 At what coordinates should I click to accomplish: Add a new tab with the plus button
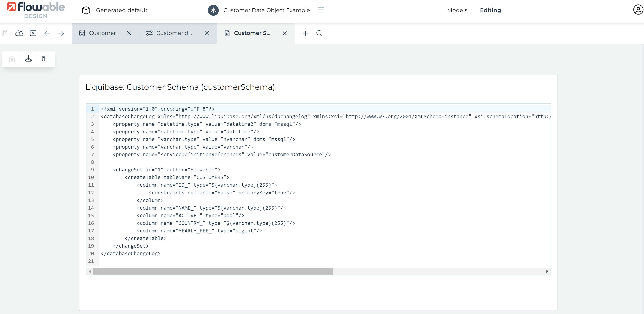pyautogui.click(x=305, y=33)
